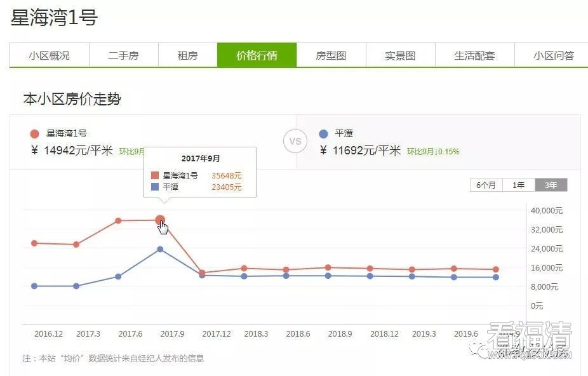Click the 40,000元 axis label
Image resolution: width=588 pixels, height=376 pixels.
tap(547, 210)
